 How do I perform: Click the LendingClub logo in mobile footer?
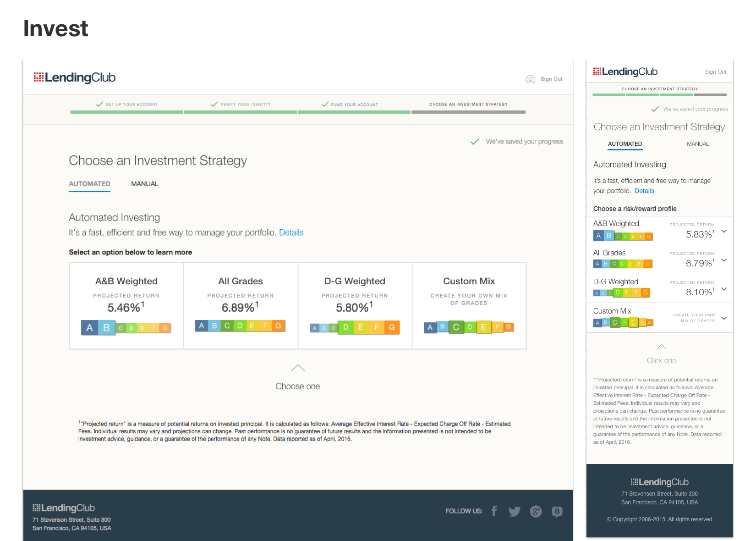(x=659, y=482)
